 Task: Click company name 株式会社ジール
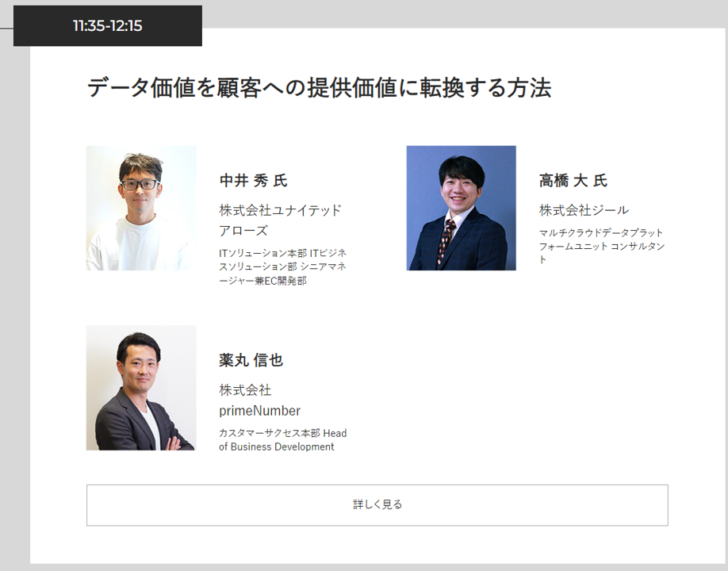coord(584,210)
